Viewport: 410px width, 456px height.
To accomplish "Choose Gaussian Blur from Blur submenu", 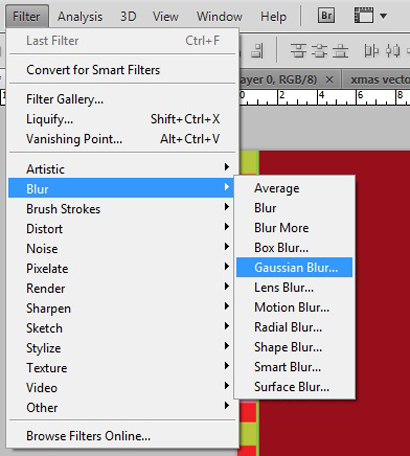I will (294, 267).
